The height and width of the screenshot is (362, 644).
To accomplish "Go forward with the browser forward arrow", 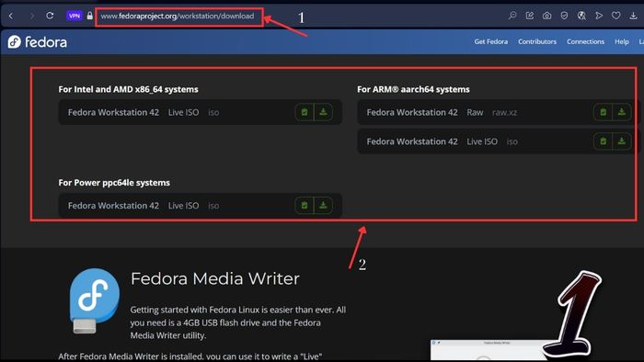I will pyautogui.click(x=32, y=16).
